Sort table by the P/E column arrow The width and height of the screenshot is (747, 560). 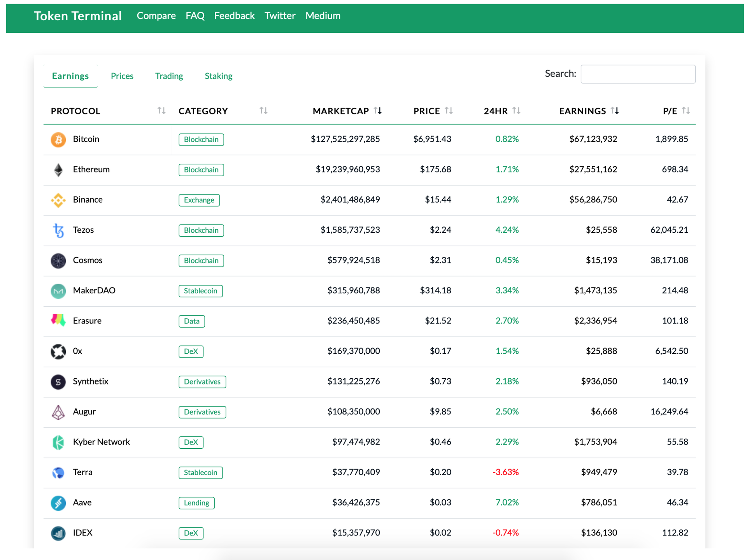coord(686,111)
